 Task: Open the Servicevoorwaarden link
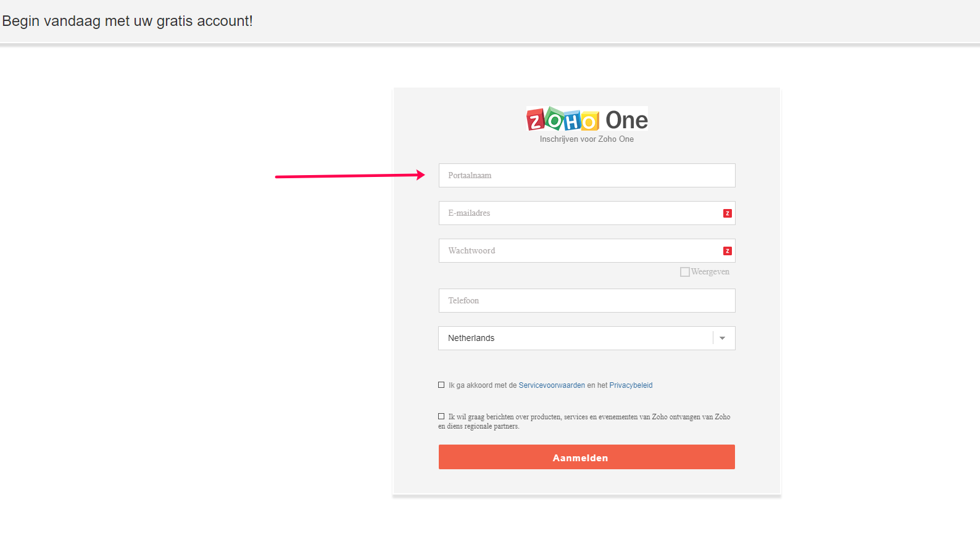point(552,385)
